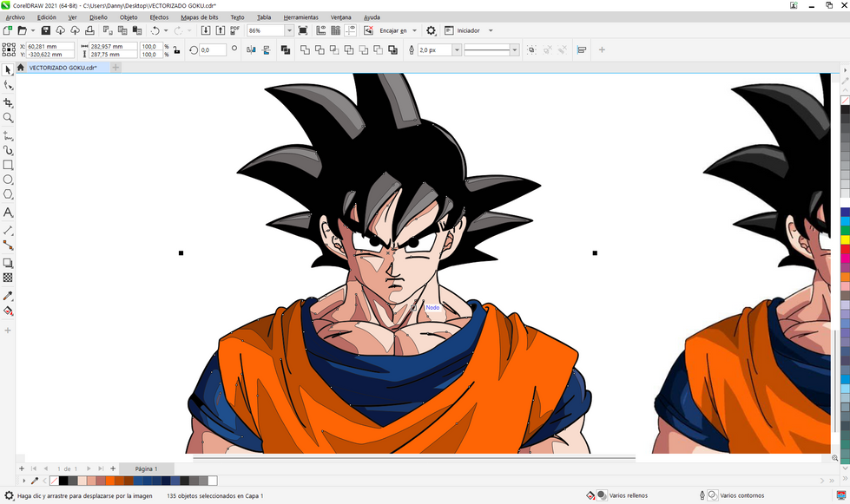Select the Pick tool in toolbox
Screen dimensions: 850x504
click(x=8, y=70)
